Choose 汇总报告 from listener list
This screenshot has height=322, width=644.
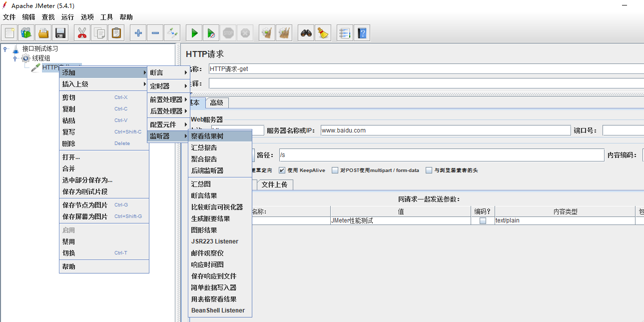pos(220,147)
